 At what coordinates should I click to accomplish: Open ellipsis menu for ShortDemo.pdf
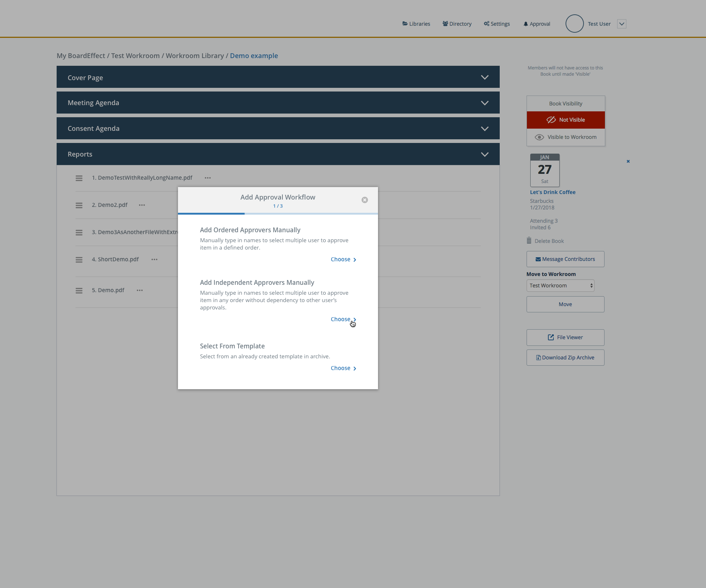click(154, 259)
